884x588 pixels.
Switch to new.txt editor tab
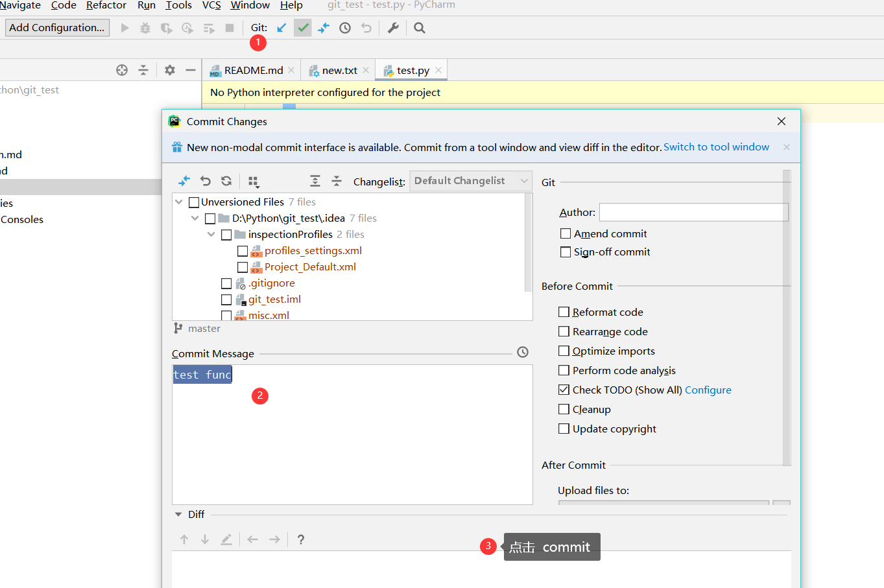pos(338,70)
